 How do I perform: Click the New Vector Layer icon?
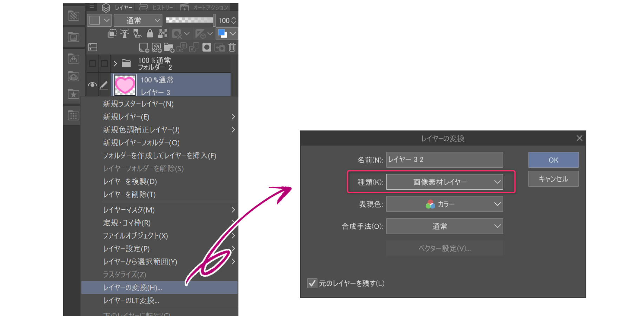pos(156,47)
